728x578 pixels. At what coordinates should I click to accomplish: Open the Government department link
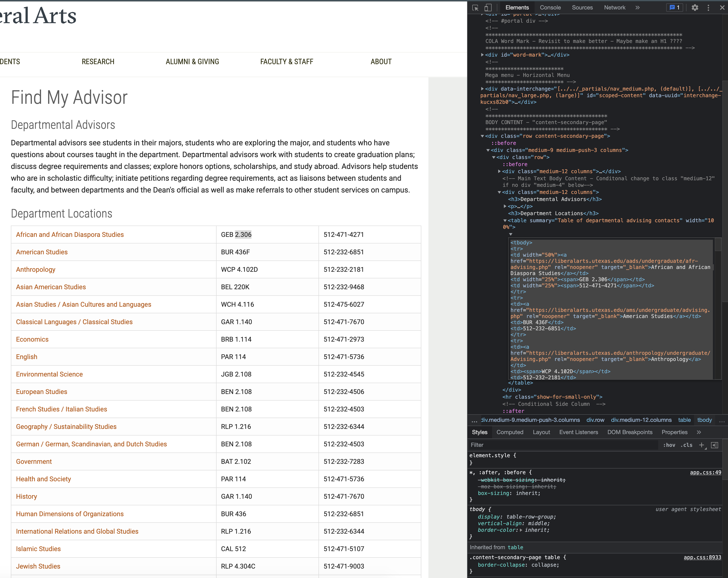(34, 461)
